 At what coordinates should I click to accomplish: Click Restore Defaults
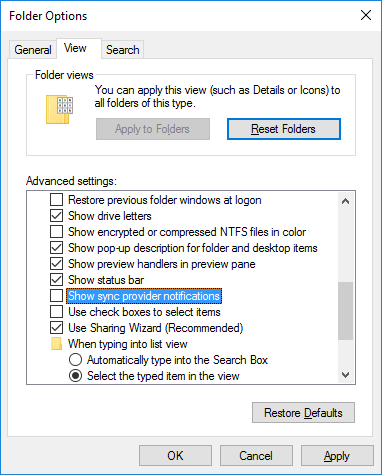coord(303,413)
